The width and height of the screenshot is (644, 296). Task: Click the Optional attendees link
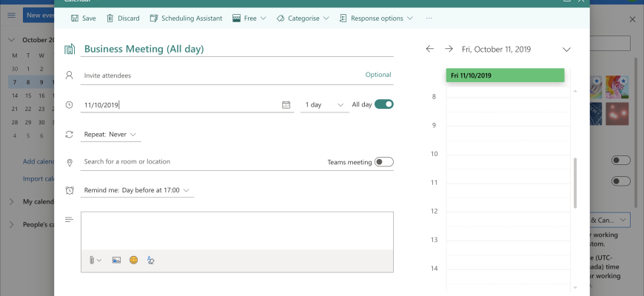click(378, 75)
